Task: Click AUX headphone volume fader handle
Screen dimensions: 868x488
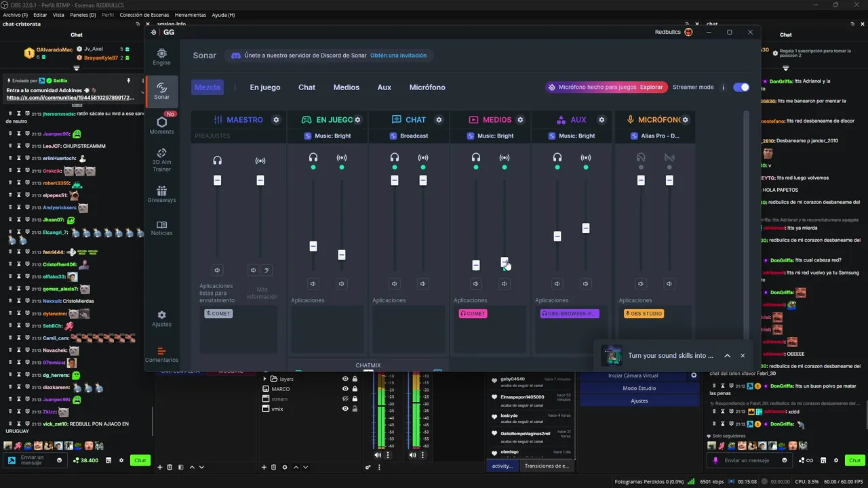Action: click(557, 237)
